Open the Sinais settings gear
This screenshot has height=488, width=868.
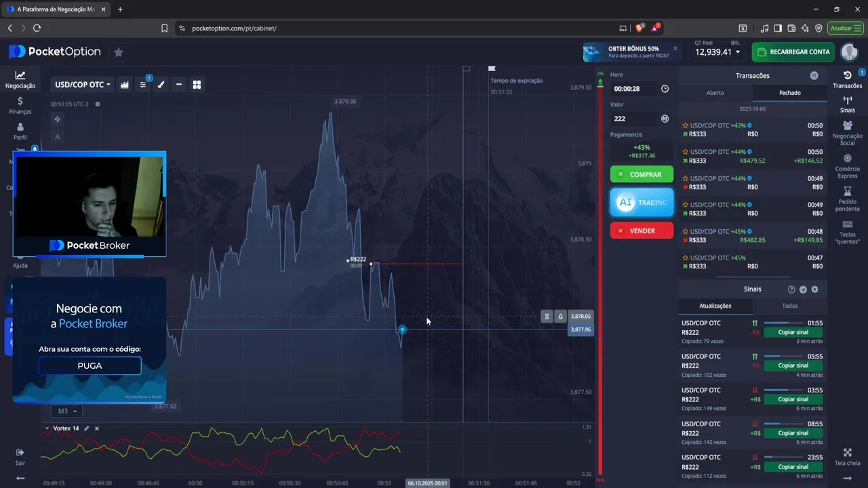[x=814, y=289]
